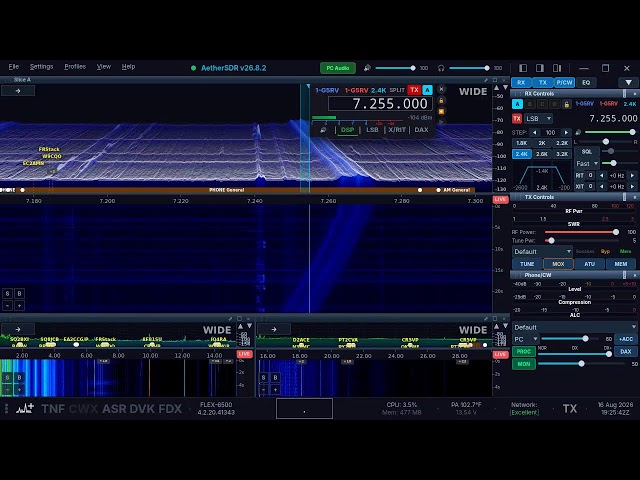The height and width of the screenshot is (480, 640).
Task: Click the ATU button
Action: (x=589, y=264)
